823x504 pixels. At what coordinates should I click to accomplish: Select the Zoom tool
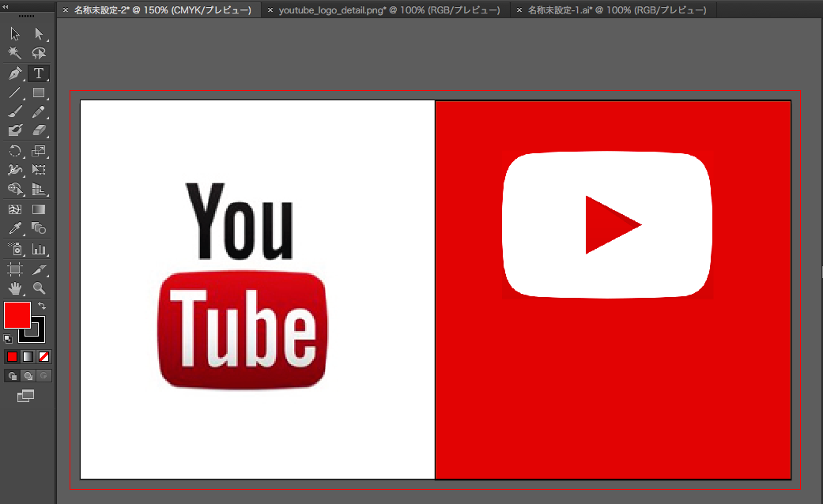coord(39,288)
